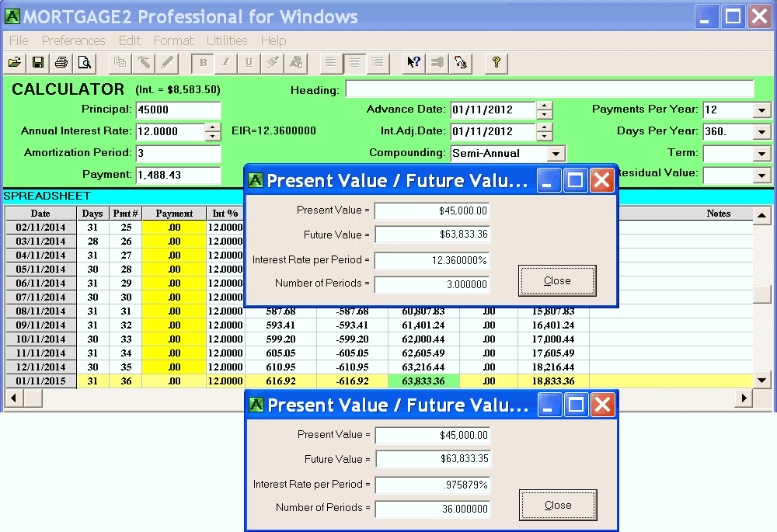
Task: Click the Open file toolbar icon
Action: point(14,63)
